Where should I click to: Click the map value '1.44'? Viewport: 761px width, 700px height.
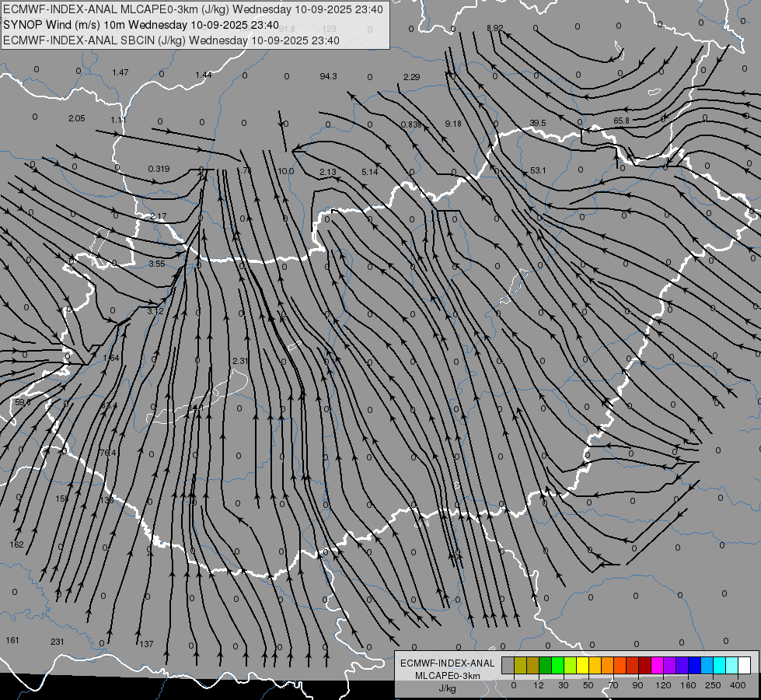click(x=204, y=75)
